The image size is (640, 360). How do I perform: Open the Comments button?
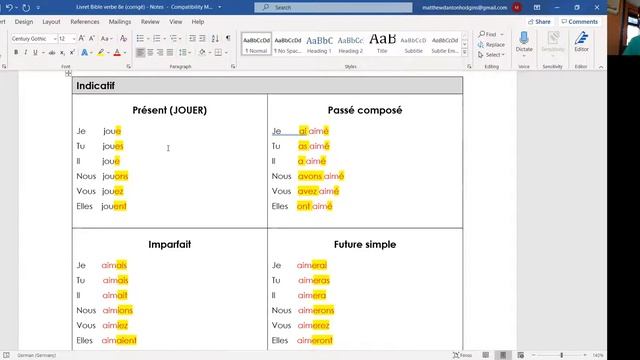[x=580, y=22]
